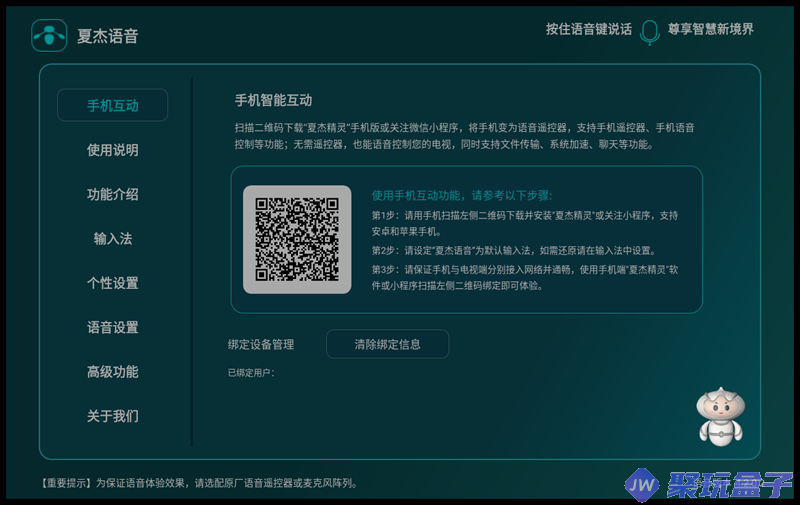Open the 高级功能 section
Viewport: 800px width, 505px height.
coord(113,372)
